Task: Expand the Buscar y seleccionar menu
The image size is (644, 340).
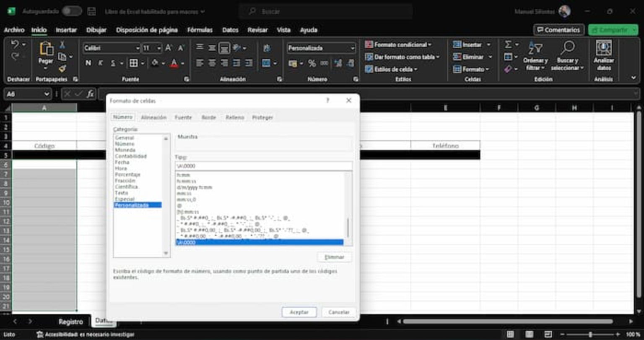Action: coord(567,56)
